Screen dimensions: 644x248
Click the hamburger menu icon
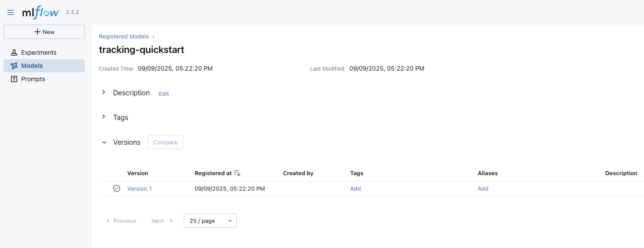click(11, 13)
